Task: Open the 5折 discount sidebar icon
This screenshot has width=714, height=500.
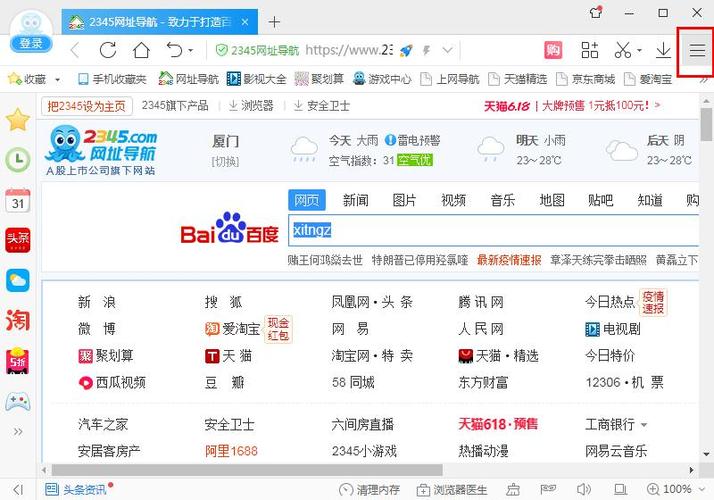Action: pyautogui.click(x=18, y=361)
